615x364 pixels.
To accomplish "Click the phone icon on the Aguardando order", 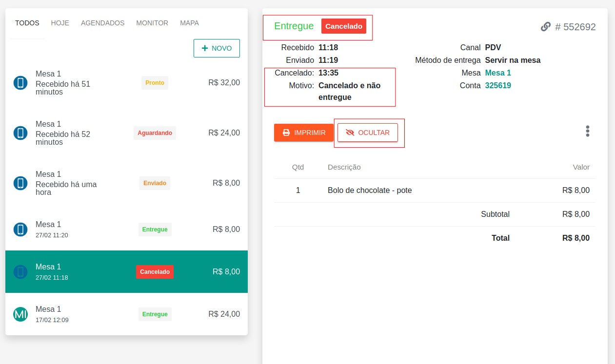I will point(20,133).
